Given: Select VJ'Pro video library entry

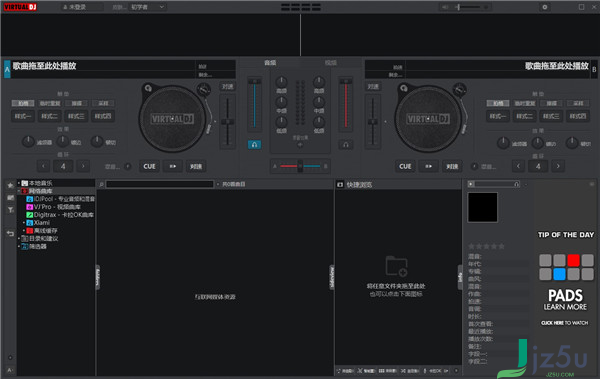Looking at the screenshot, I should point(53,207).
